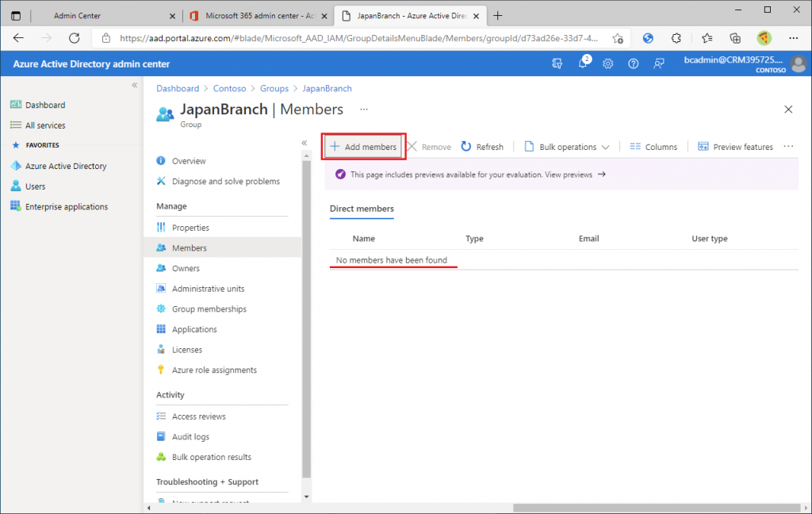Open the Owners page
Viewport: 812px width, 514px height.
(223, 268)
